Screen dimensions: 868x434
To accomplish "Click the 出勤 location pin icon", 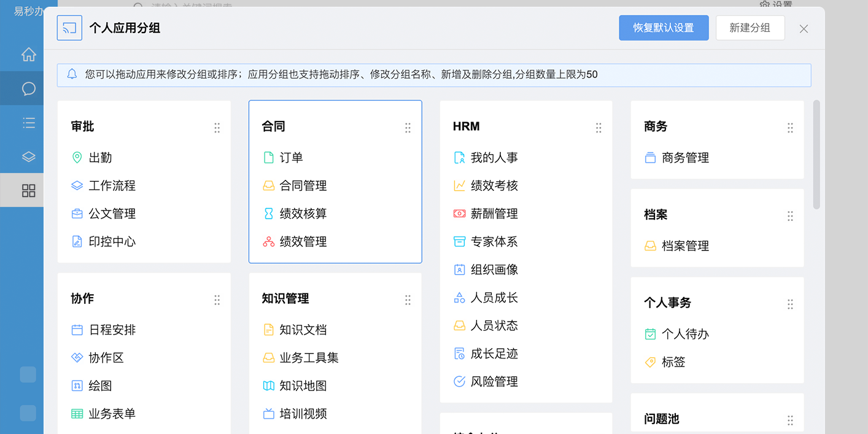I will coord(77,158).
